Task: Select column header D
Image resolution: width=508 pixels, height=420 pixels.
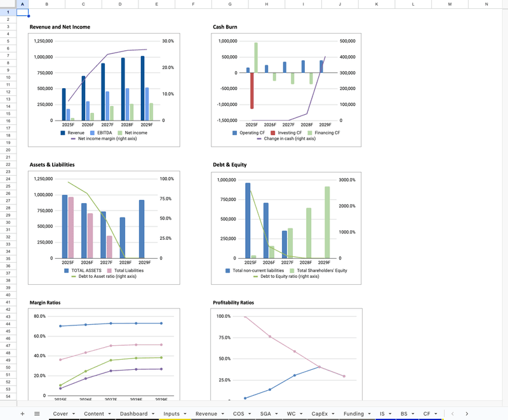Action: click(x=120, y=4)
